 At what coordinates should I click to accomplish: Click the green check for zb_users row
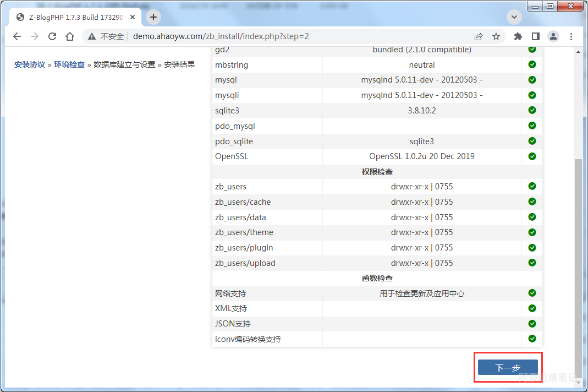(532, 186)
